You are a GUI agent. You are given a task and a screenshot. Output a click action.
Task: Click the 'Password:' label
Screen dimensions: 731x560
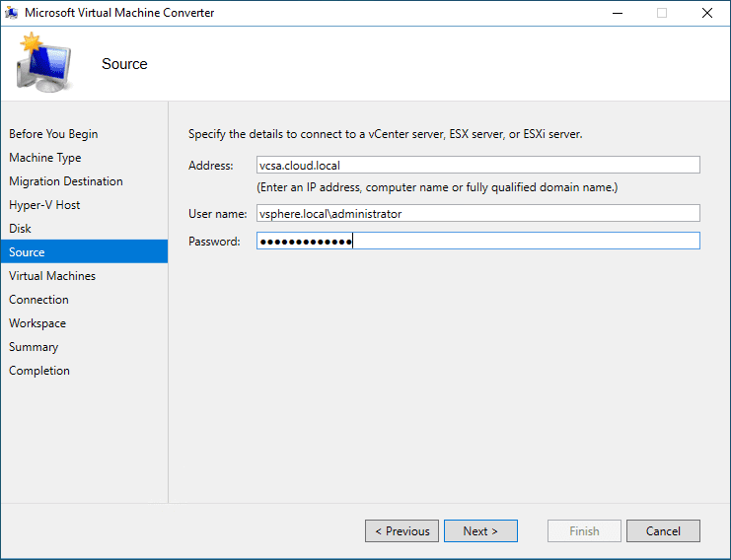[214, 242]
